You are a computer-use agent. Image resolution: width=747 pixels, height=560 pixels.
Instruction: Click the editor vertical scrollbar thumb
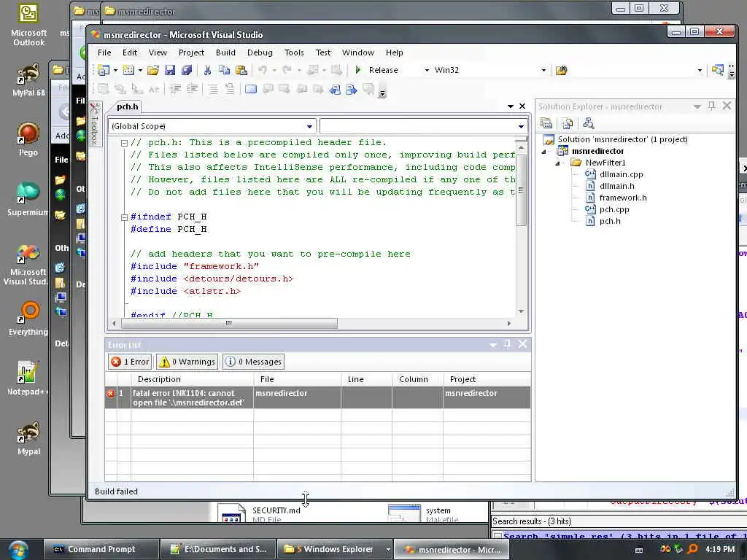[521, 190]
